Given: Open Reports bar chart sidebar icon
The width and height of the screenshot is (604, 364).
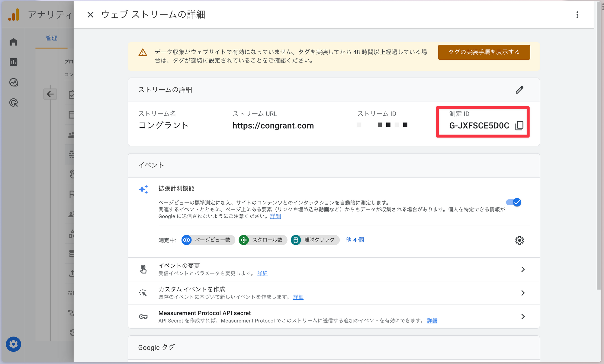Looking at the screenshot, I should [13, 62].
